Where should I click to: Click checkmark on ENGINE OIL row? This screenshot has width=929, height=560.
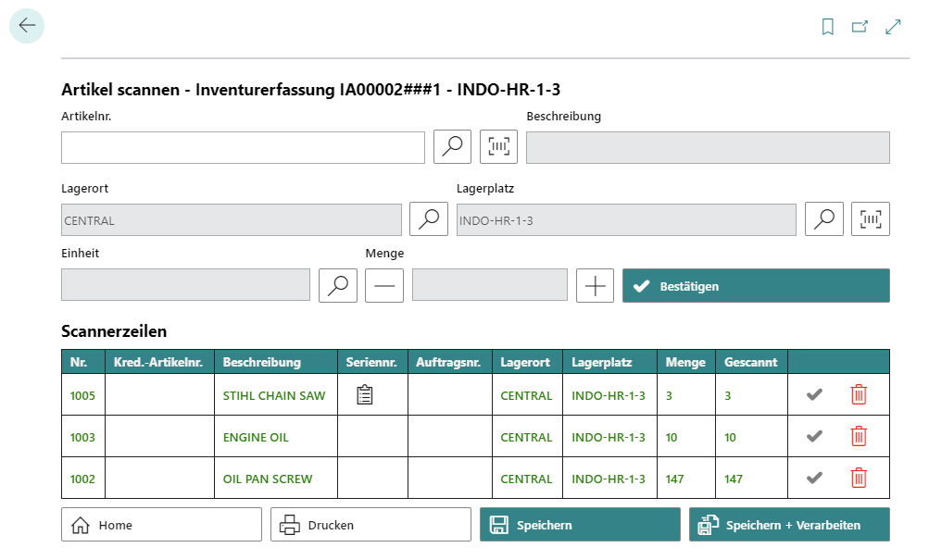coord(815,436)
